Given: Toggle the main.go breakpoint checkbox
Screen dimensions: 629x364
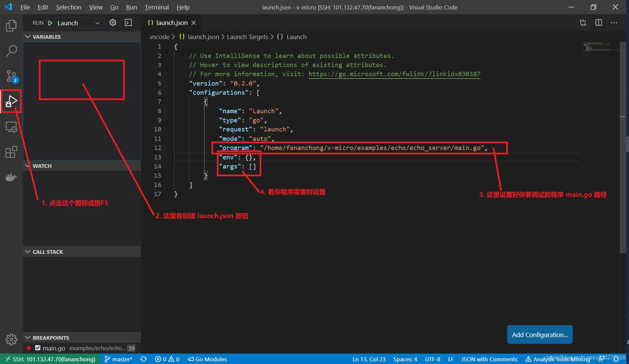Looking at the screenshot, I should pyautogui.click(x=38, y=348).
